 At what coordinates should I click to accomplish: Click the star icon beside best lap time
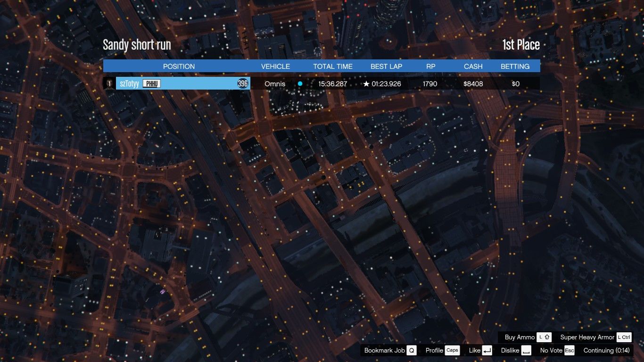(x=366, y=83)
